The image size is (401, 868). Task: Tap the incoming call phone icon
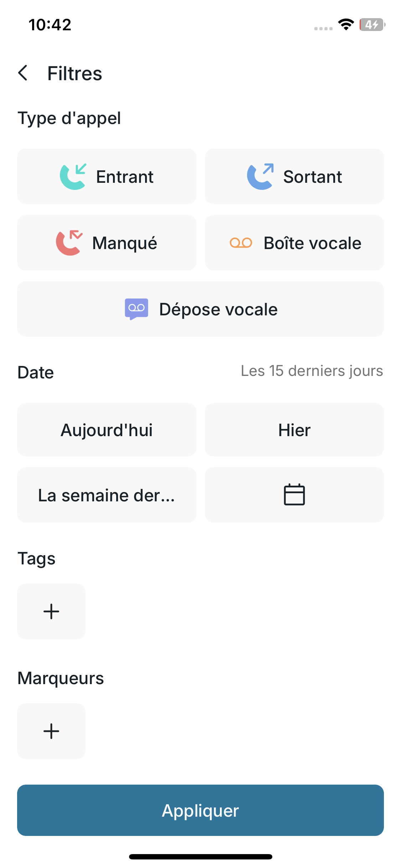point(73,177)
